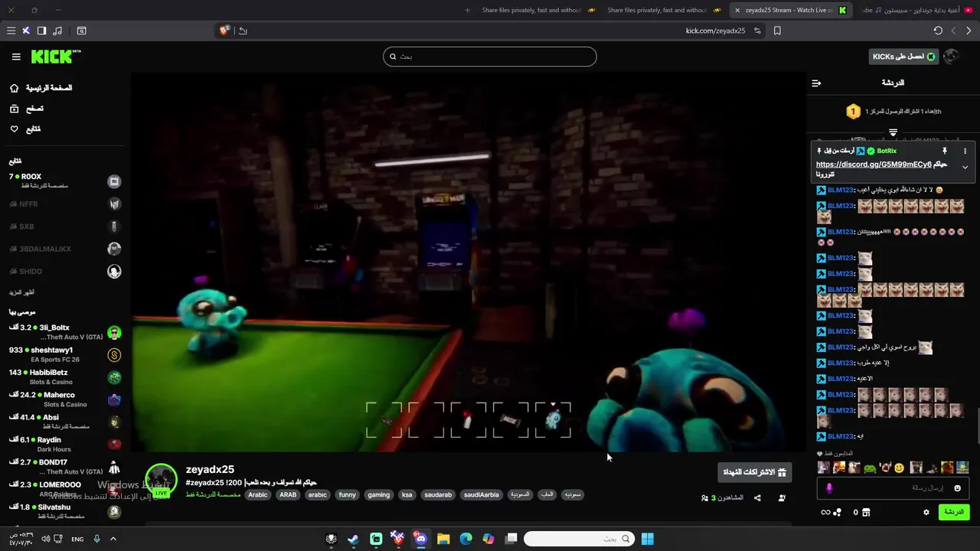This screenshot has width=980, height=551.
Task: Bookmark this page in address bar
Action: pos(777,31)
